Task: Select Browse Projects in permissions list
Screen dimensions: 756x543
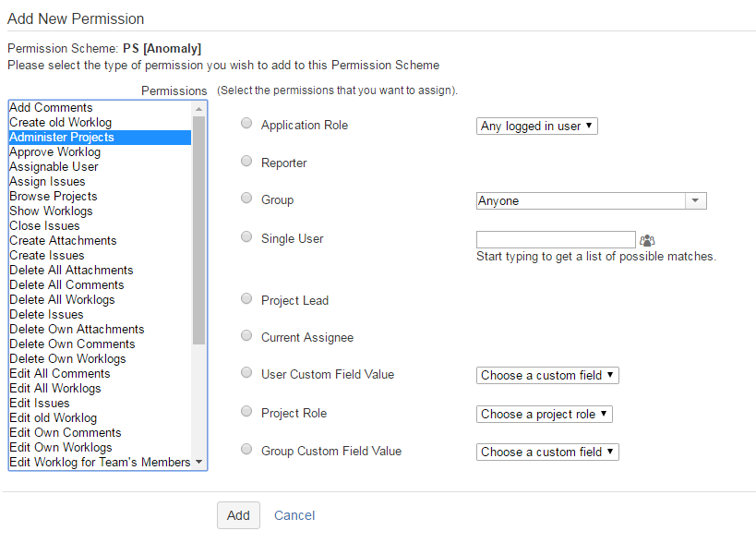Action: pos(54,196)
